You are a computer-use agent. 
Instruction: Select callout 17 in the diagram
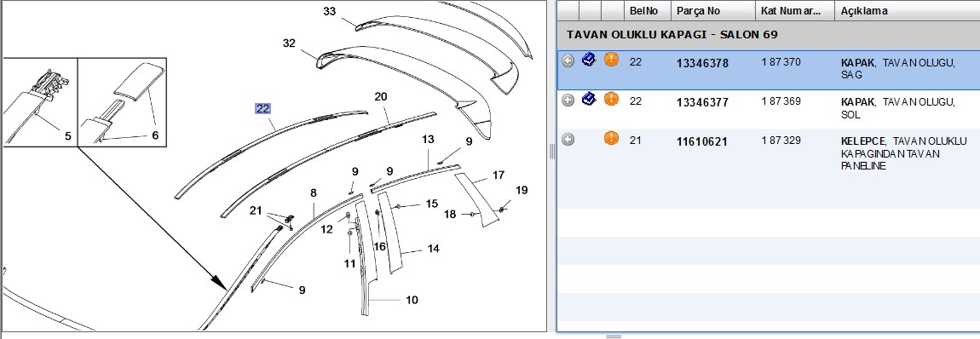pos(499,175)
